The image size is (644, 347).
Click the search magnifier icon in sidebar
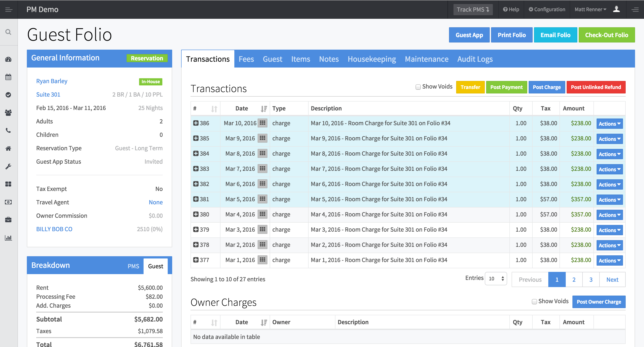point(8,32)
